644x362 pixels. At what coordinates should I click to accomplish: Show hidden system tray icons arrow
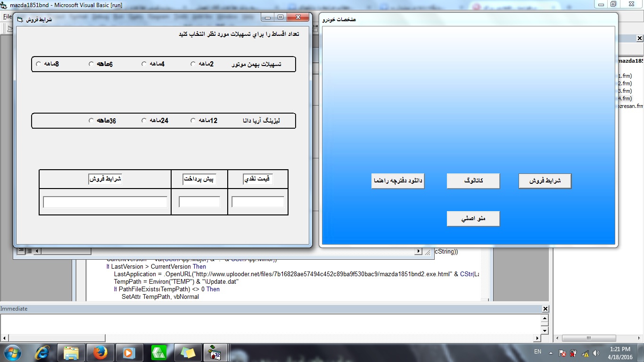551,353
